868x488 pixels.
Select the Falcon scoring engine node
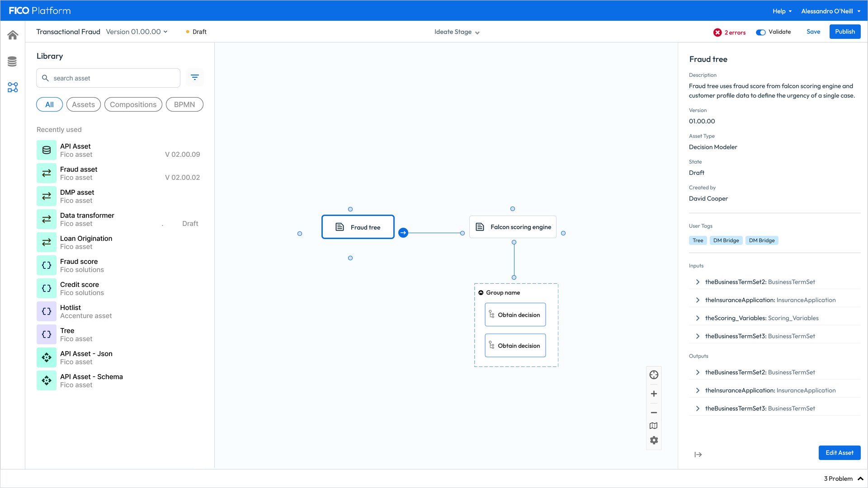pyautogui.click(x=513, y=227)
